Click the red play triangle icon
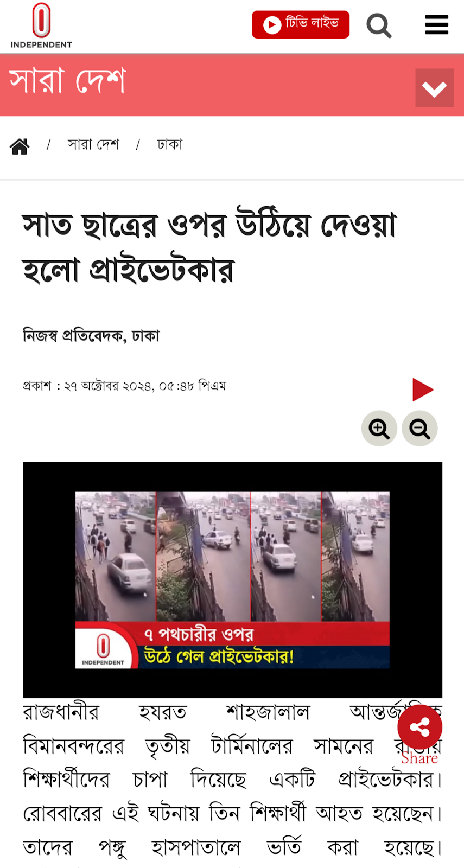Viewport: 464px width, 868px height. [423, 390]
